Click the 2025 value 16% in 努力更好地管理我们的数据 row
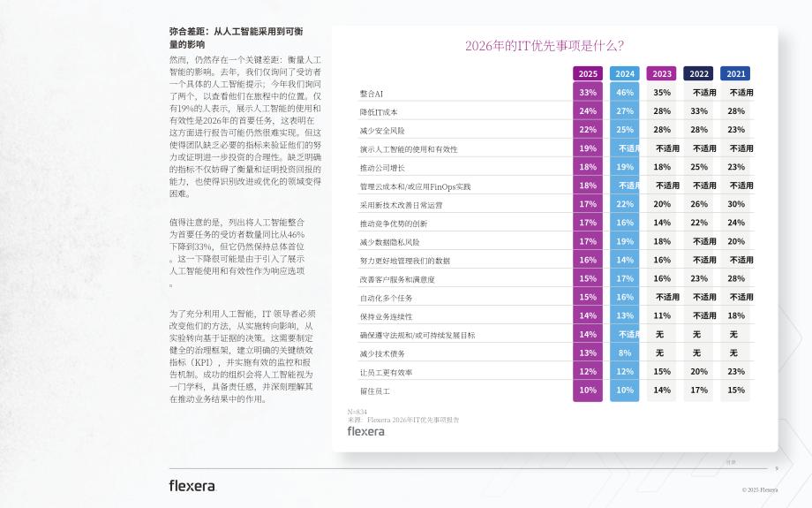This screenshot has width=812, height=508. [588, 260]
